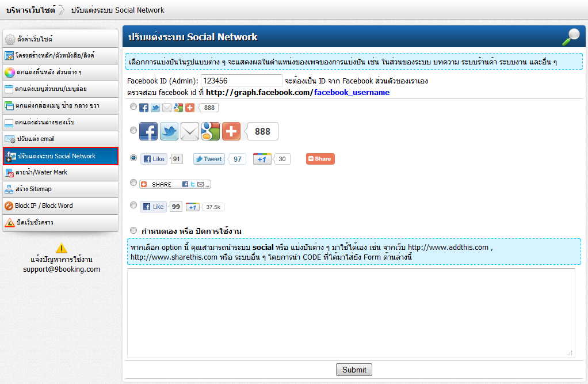Click the block icon beside Block IP
This screenshot has width=588, height=384.
tap(9, 206)
